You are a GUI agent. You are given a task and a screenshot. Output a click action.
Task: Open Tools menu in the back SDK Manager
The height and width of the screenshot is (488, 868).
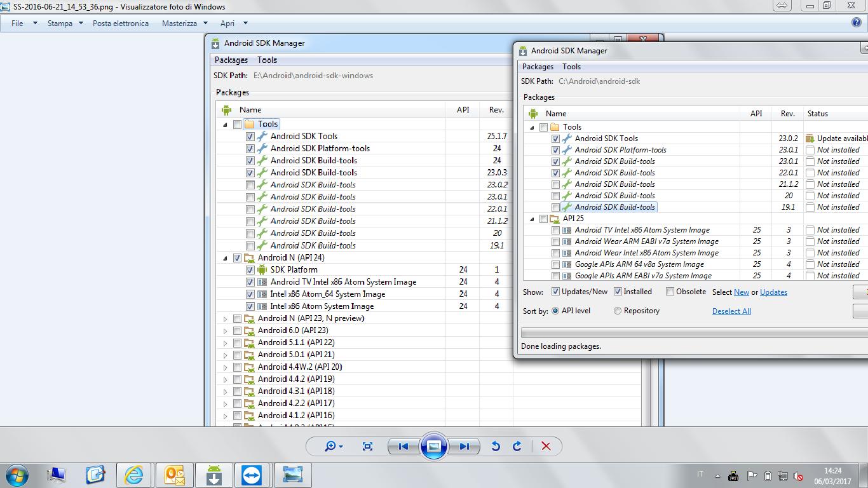(267, 60)
